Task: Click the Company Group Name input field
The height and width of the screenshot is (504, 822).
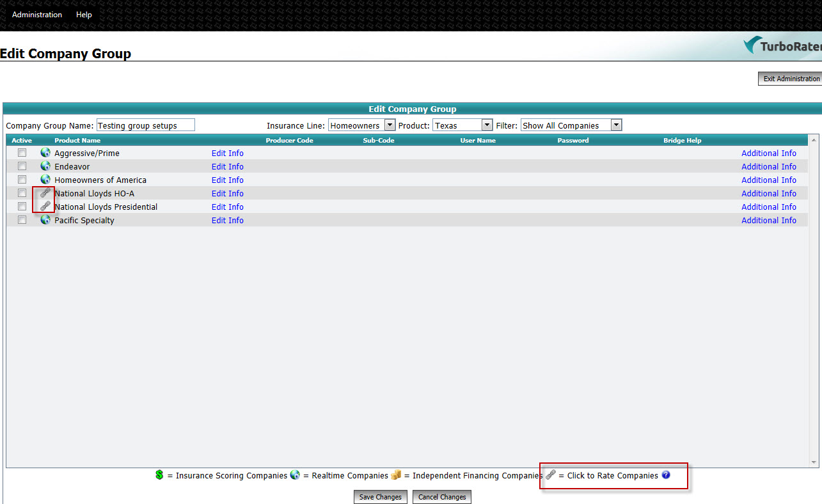Action: click(x=146, y=125)
